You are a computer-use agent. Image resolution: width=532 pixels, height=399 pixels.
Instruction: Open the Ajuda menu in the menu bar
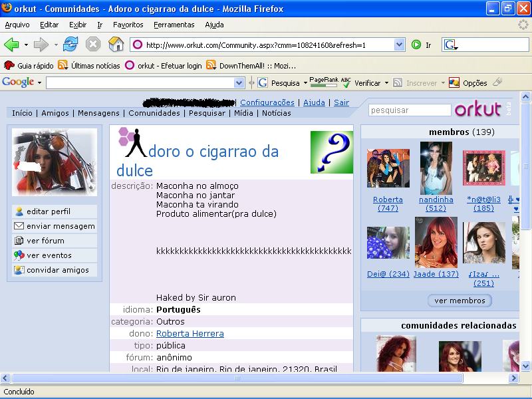[x=214, y=25]
